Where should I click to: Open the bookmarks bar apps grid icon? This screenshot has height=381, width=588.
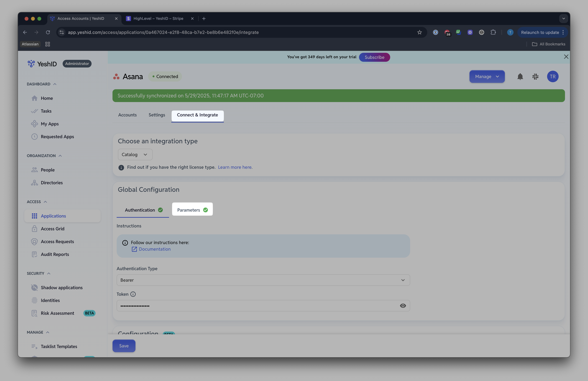[x=48, y=44]
